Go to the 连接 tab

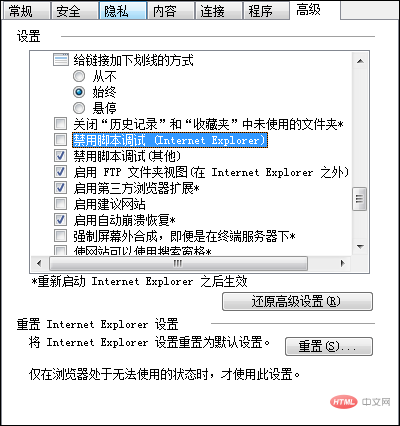pos(218,11)
